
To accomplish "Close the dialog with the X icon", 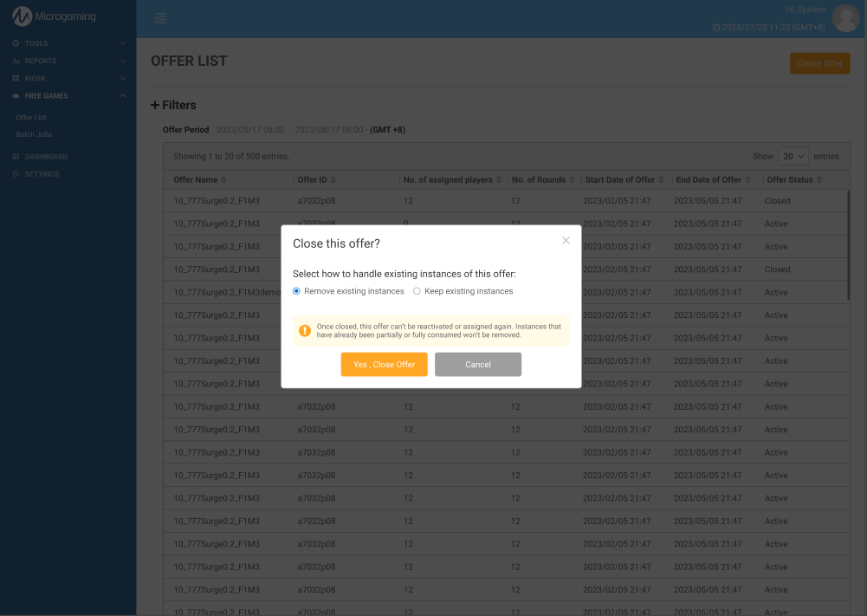I will [566, 241].
